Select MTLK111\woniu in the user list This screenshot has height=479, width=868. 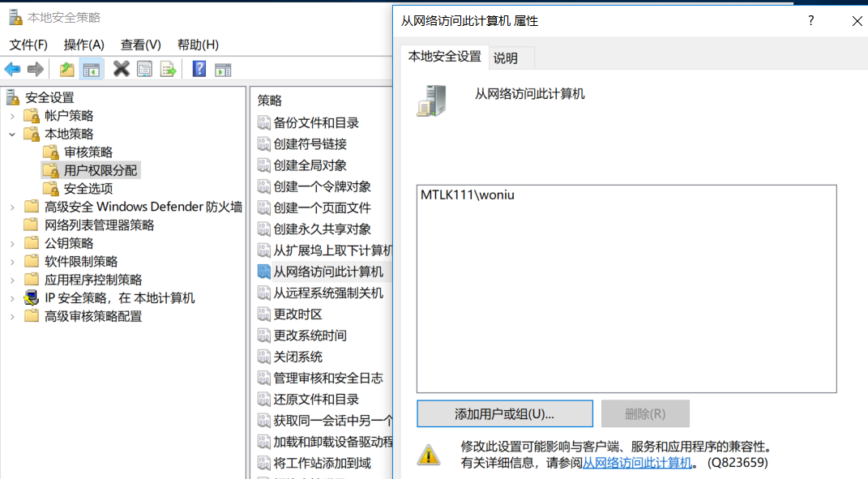coord(468,195)
